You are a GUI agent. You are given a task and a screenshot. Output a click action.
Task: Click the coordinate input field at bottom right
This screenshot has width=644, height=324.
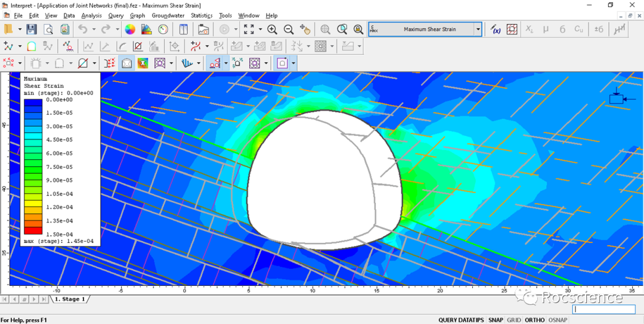[604, 310]
